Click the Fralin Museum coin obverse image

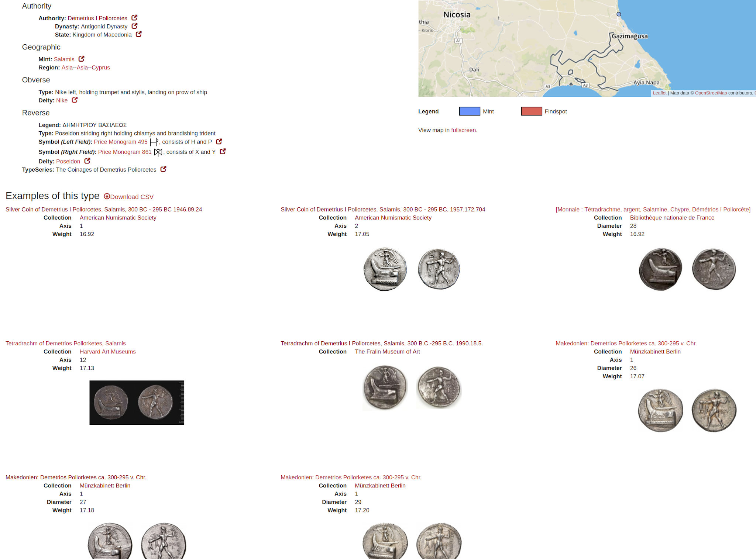pyautogui.click(x=385, y=387)
